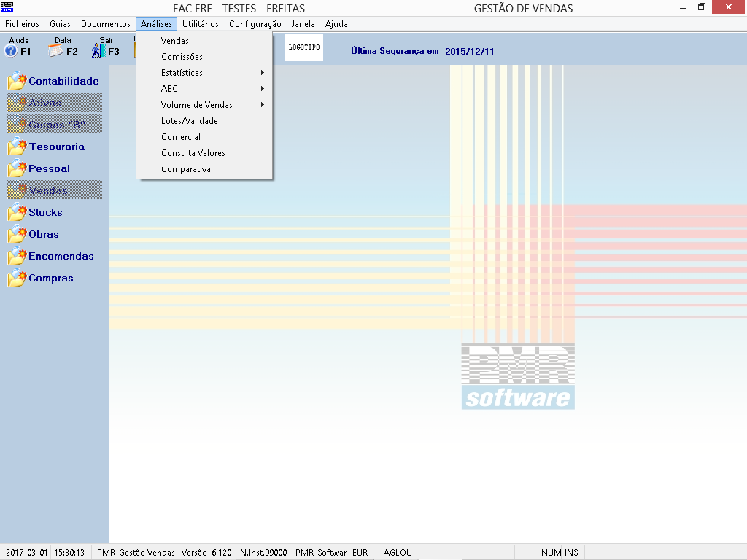Open the Pessoal folder icon

click(x=18, y=168)
